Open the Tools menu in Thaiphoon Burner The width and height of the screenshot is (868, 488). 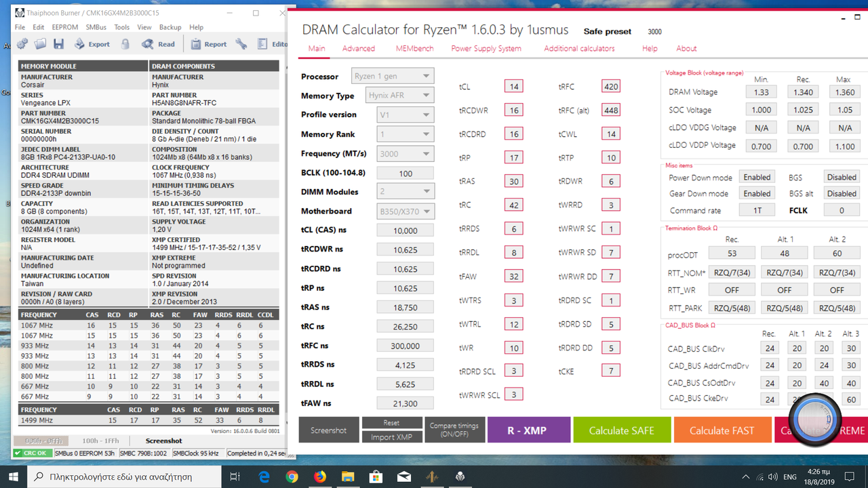[122, 27]
